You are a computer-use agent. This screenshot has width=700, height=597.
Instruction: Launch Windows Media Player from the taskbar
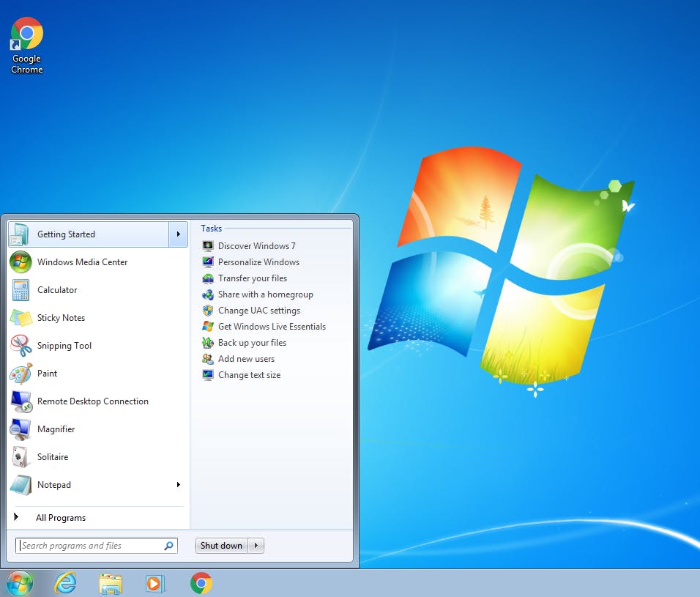pos(155,583)
